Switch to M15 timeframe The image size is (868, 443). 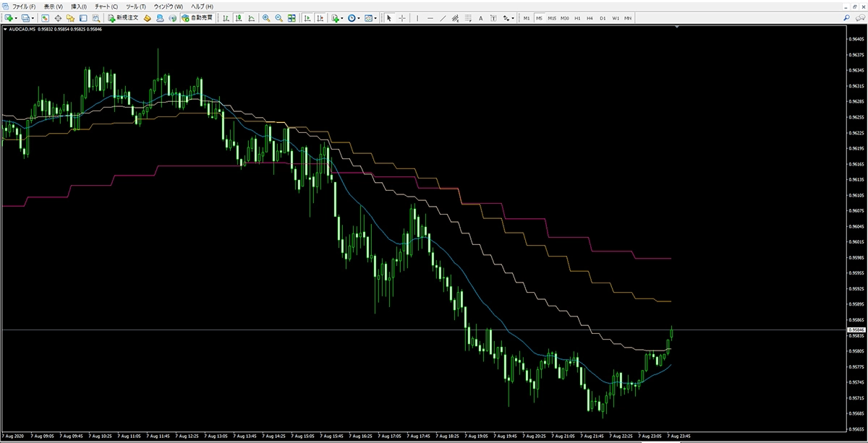click(552, 17)
